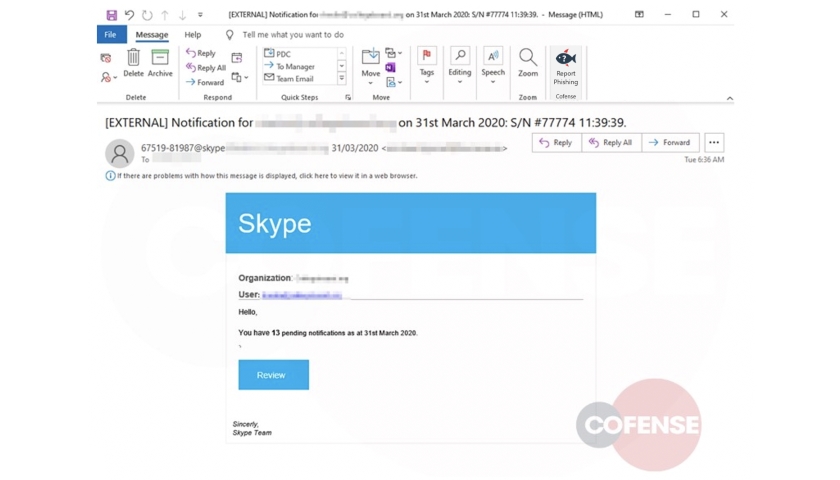Open the Customize Quick Access Toolbar dropdown
Image resolution: width=840 pixels, height=480 pixels.
[200, 15]
